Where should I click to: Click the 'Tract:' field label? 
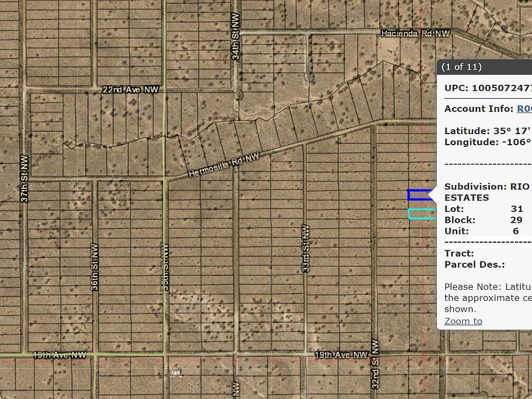(x=459, y=253)
